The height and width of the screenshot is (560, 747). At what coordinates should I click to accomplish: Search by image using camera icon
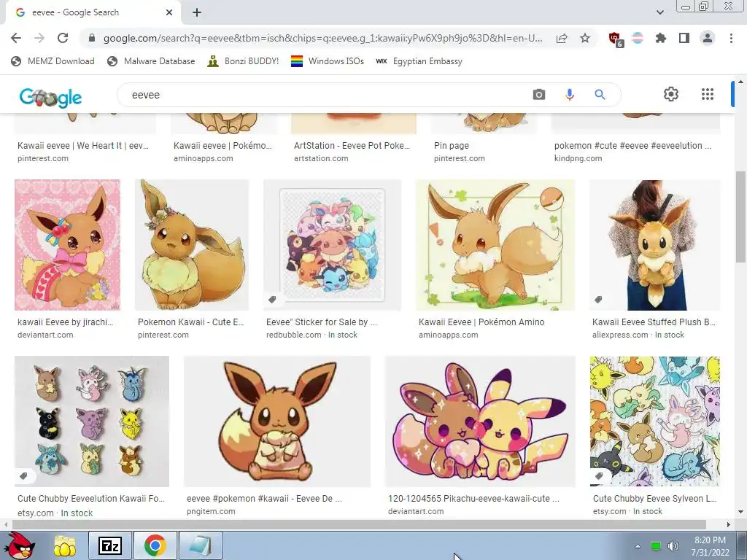[x=539, y=95]
